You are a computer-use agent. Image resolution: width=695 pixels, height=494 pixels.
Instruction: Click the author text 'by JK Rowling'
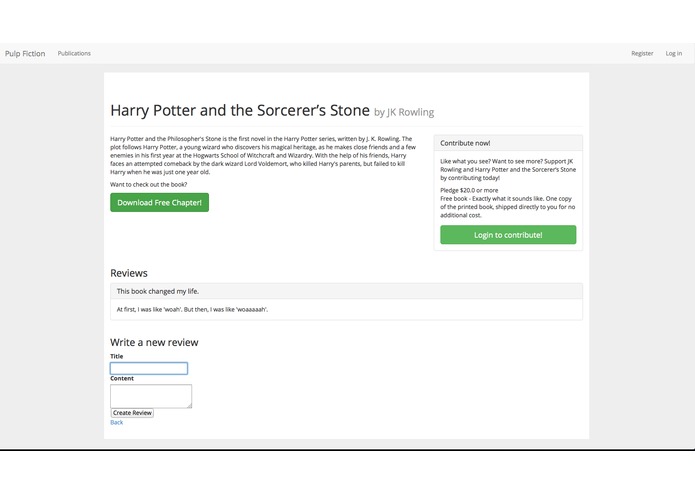404,113
